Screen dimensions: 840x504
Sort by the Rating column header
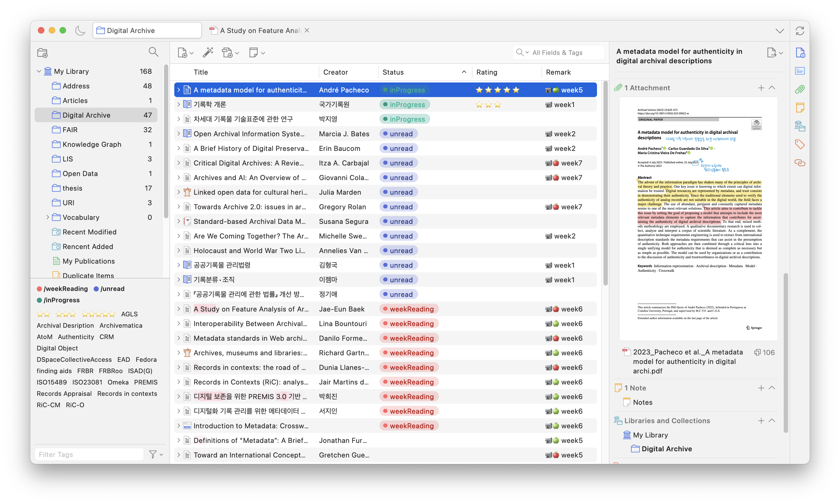pos(507,72)
